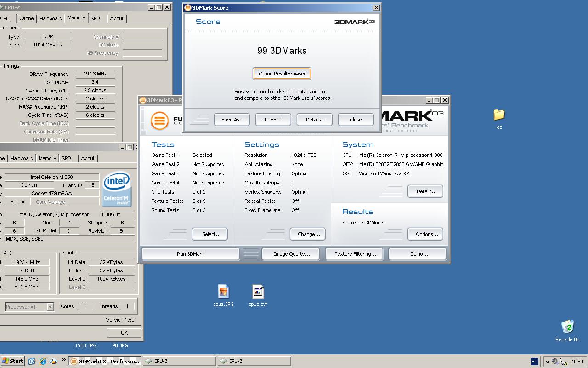
Task: Click the Score: 97 3DMarks result text
Action: point(363,223)
